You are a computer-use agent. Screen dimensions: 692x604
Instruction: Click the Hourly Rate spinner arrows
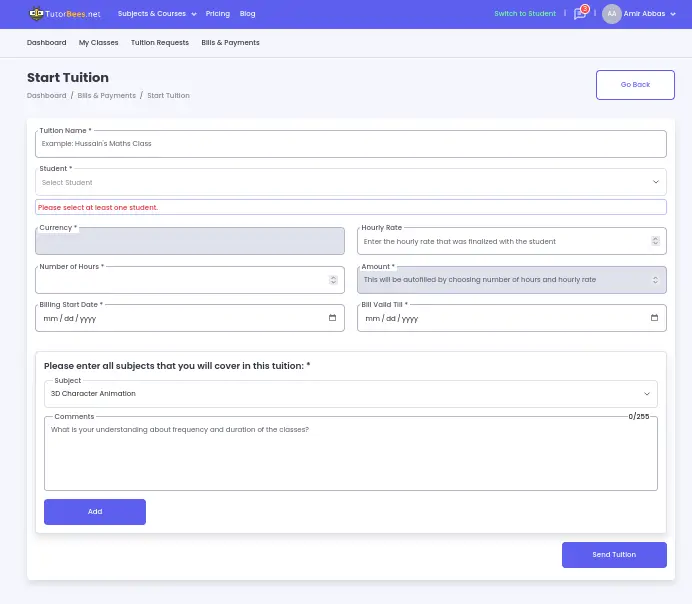[656, 241]
